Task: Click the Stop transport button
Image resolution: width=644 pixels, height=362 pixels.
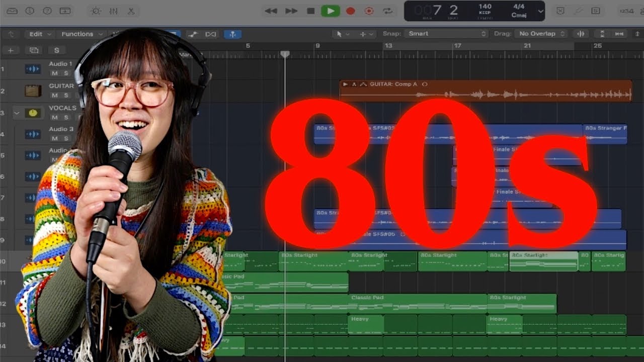Action: tap(311, 11)
